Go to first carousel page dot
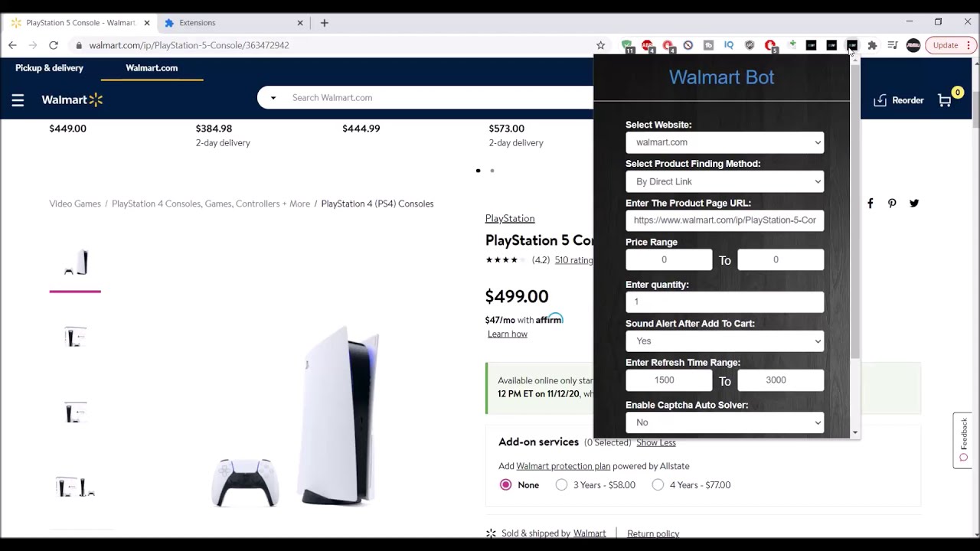 point(479,171)
